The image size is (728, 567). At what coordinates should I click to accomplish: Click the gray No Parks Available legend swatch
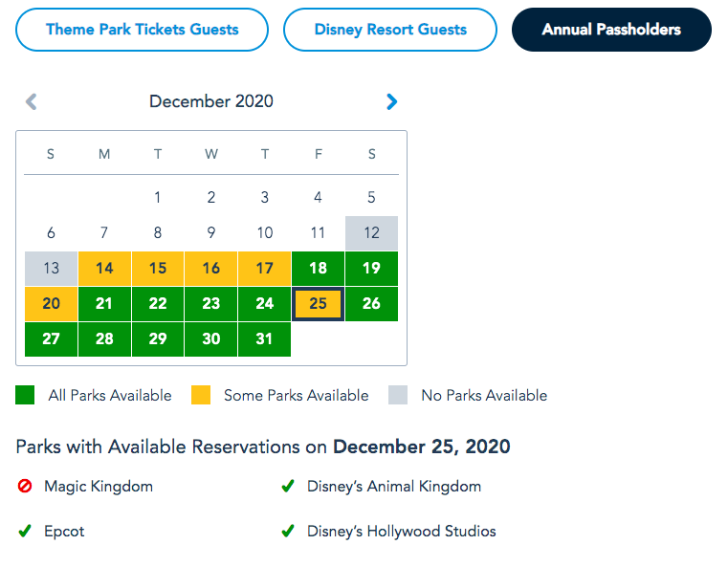[x=398, y=395]
